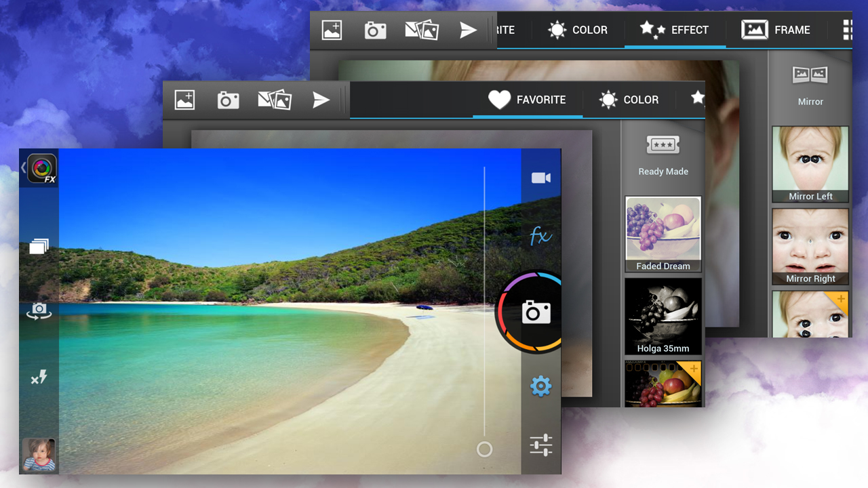The image size is (868, 488).
Task: Apply the Faded Dream preset
Action: pyautogui.click(x=663, y=235)
